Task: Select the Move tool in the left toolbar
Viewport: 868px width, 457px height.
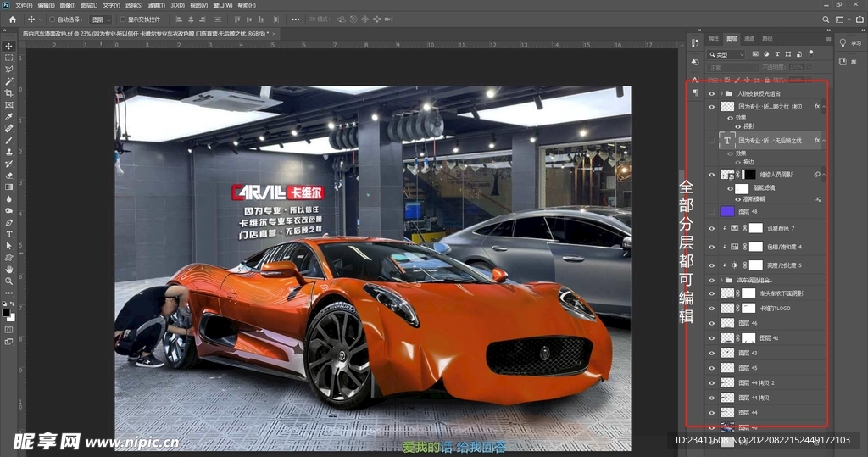Action: (8, 46)
